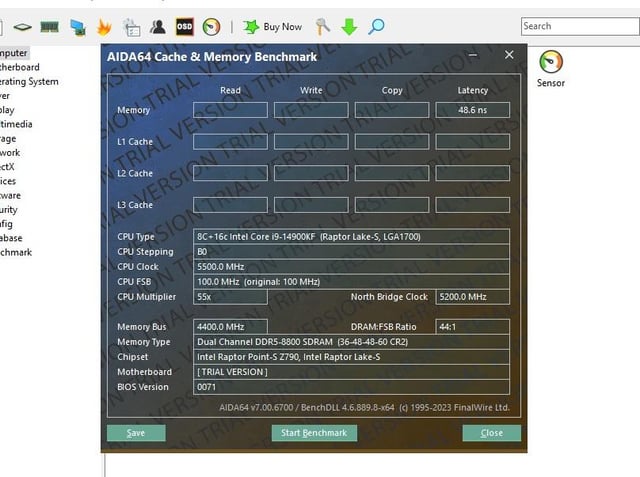Select the Network tree item

tap(10, 153)
